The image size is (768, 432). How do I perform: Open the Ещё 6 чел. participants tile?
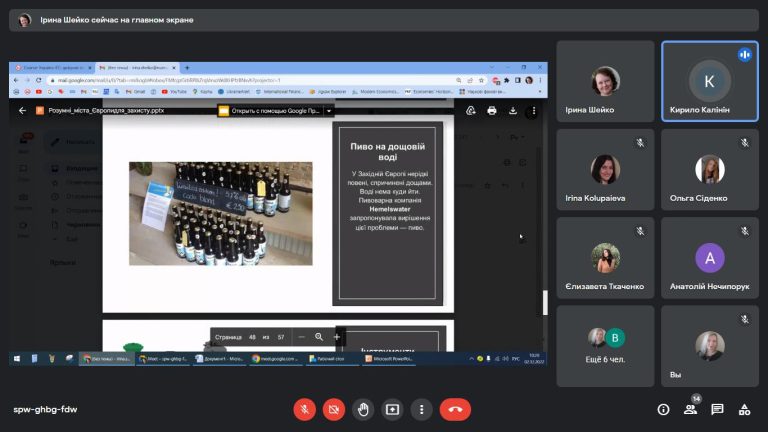pos(605,346)
